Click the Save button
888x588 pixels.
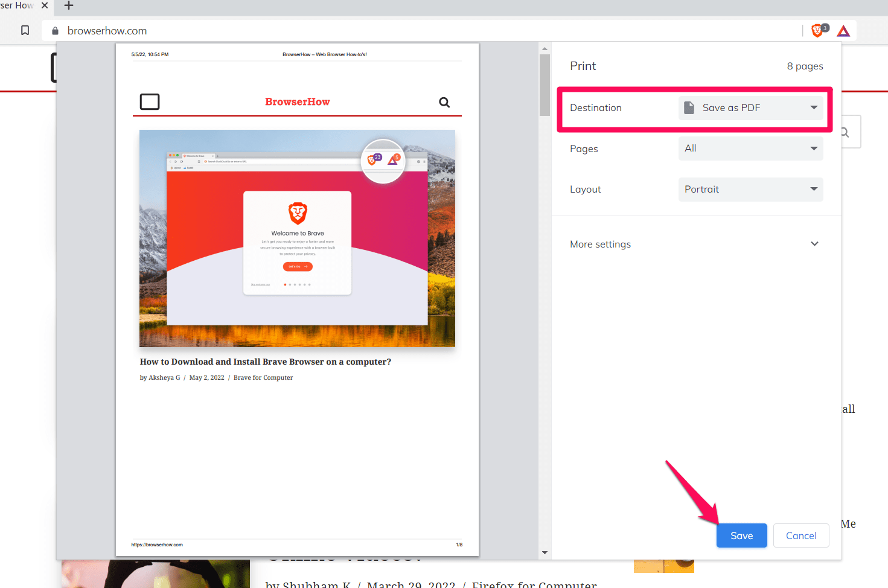[x=741, y=535]
